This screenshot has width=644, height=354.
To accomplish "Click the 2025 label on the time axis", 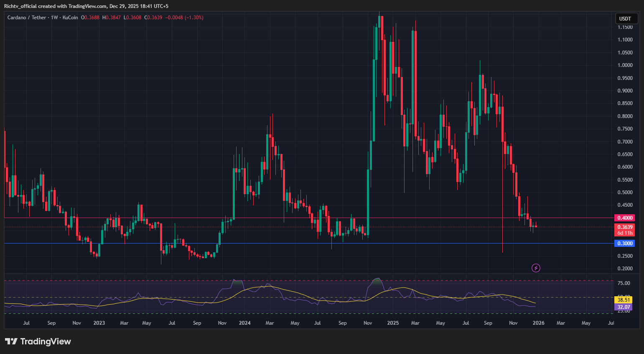I will pyautogui.click(x=393, y=323).
